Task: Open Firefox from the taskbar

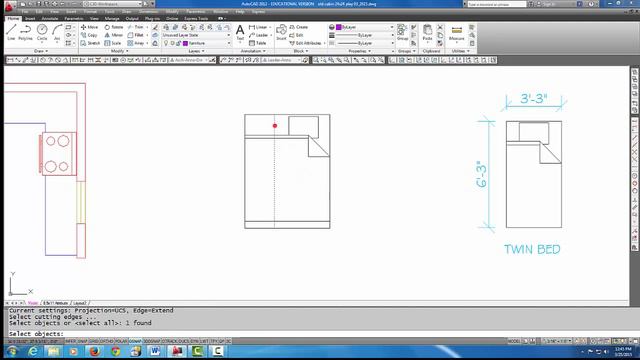Action: pyautogui.click(x=95, y=351)
